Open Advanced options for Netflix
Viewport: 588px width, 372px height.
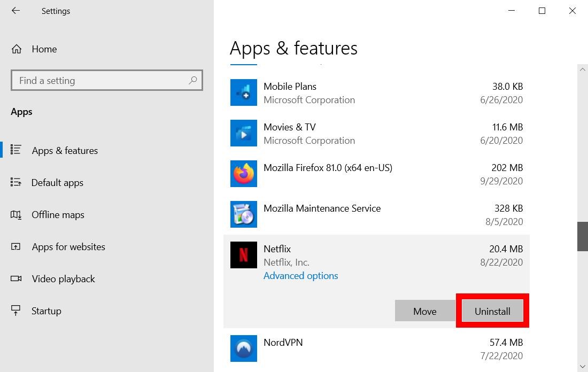coord(300,276)
